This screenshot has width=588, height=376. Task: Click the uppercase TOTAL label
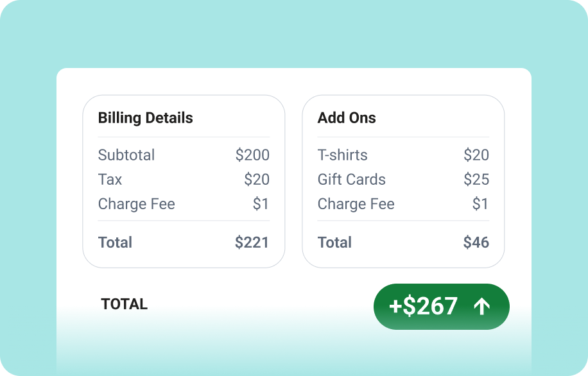pos(124,304)
